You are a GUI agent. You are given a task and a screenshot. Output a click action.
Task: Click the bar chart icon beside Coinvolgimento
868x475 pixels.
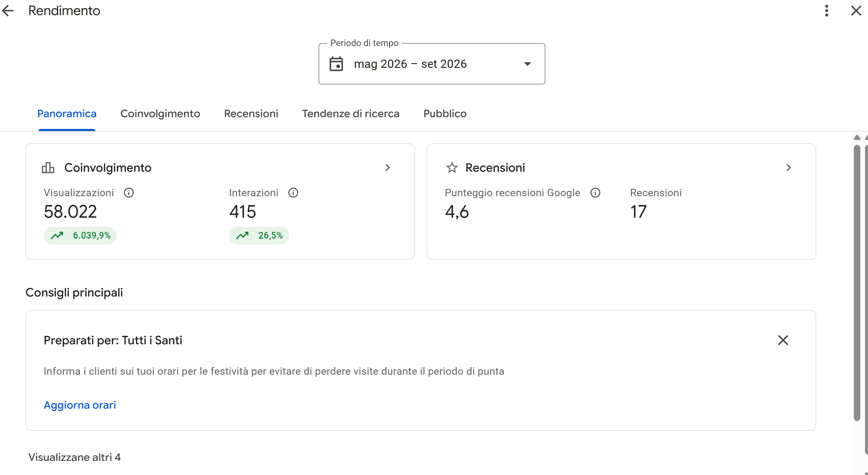(x=48, y=168)
